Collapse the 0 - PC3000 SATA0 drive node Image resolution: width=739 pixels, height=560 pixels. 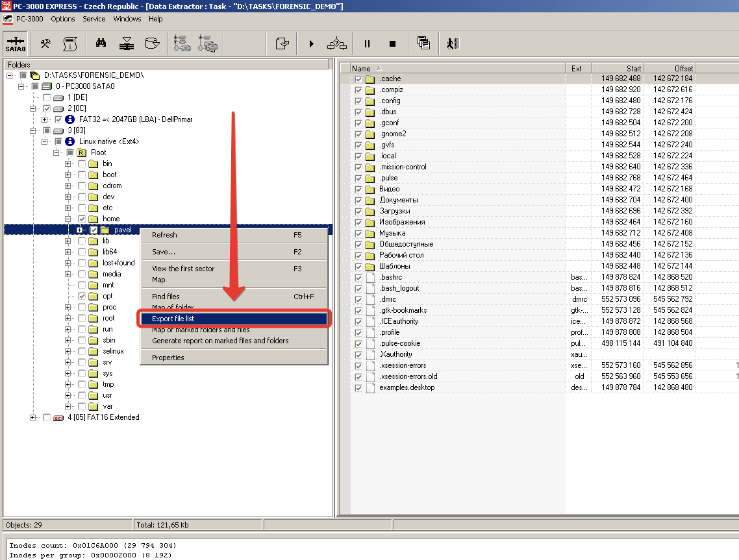pyautogui.click(x=21, y=86)
